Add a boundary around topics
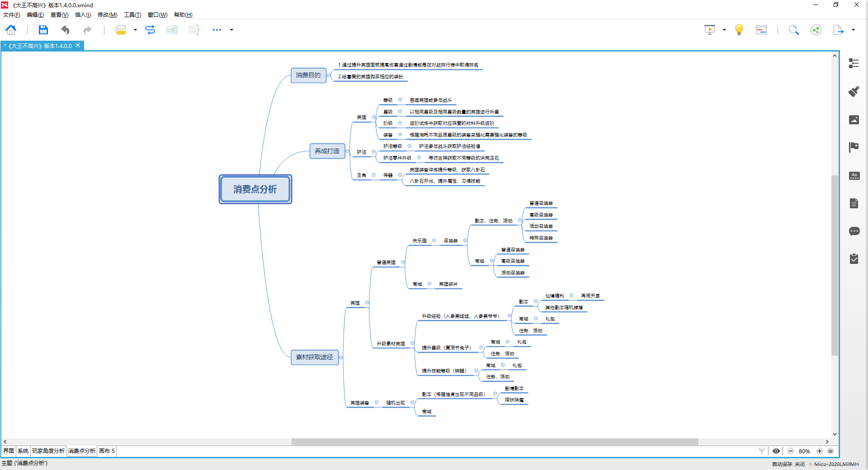 point(172,30)
